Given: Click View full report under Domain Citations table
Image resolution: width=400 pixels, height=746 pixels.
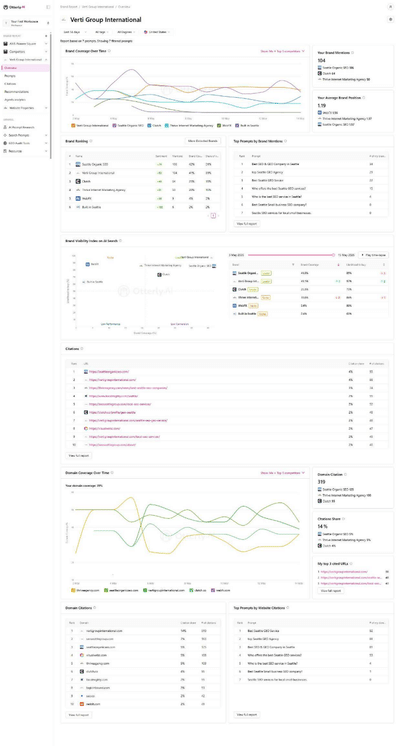Looking at the screenshot, I should point(78,715).
